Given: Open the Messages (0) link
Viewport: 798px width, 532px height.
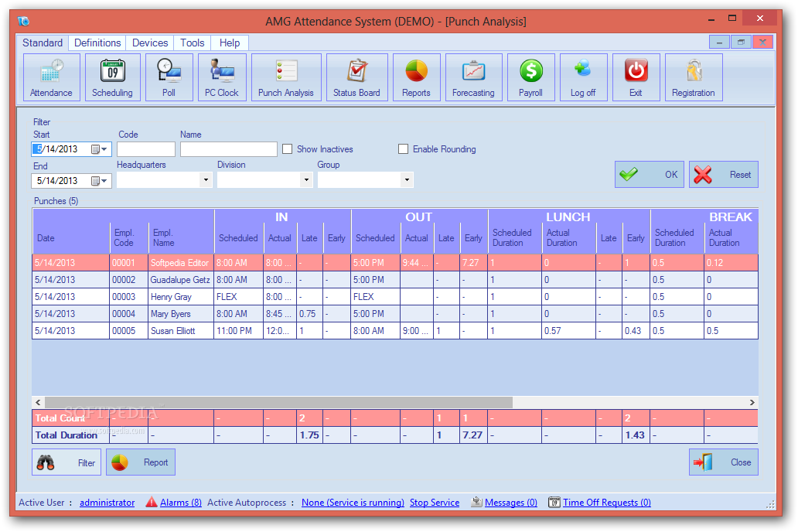Looking at the screenshot, I should click(511, 503).
